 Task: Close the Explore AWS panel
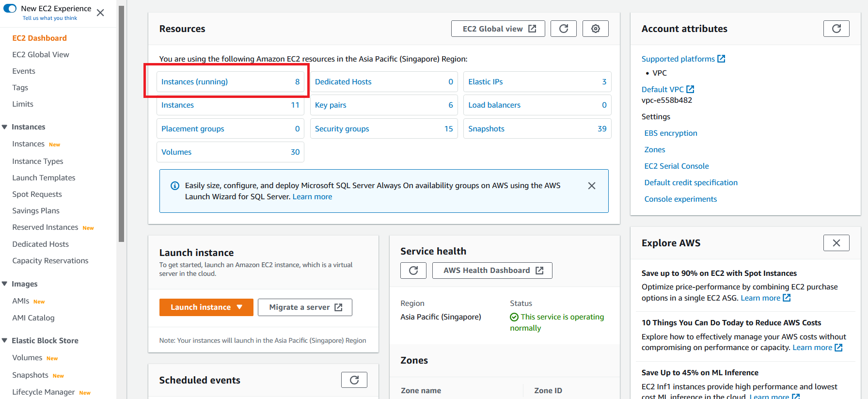coord(836,243)
